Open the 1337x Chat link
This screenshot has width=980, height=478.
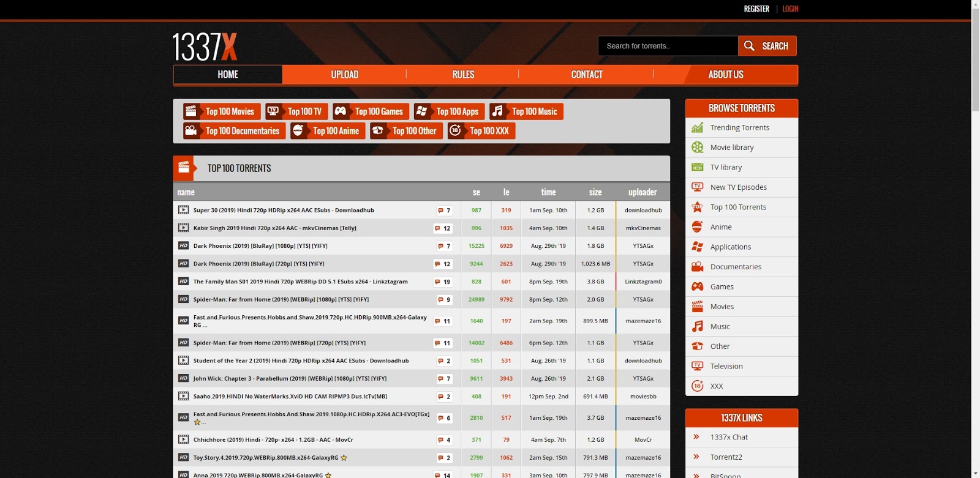pyautogui.click(x=729, y=437)
